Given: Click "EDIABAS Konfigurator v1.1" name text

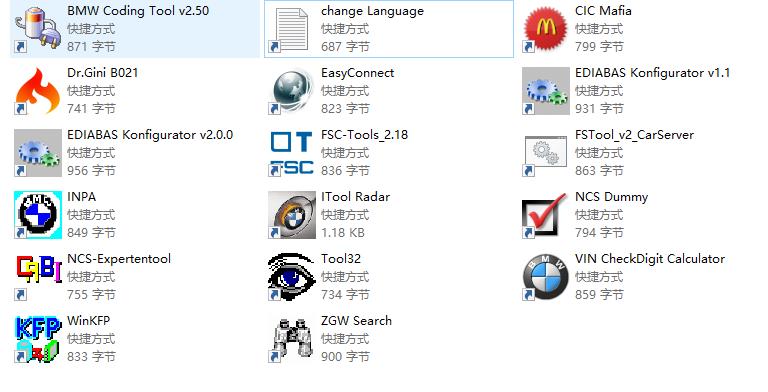Looking at the screenshot, I should (652, 74).
